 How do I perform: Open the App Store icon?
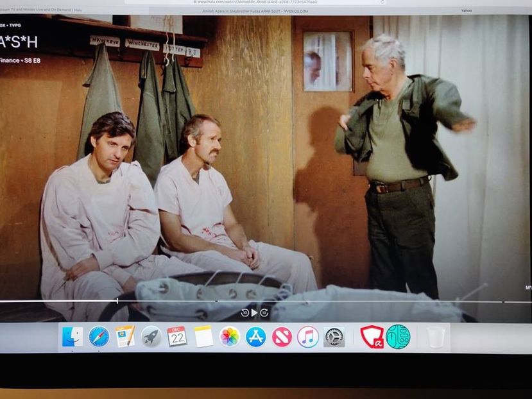point(255,337)
